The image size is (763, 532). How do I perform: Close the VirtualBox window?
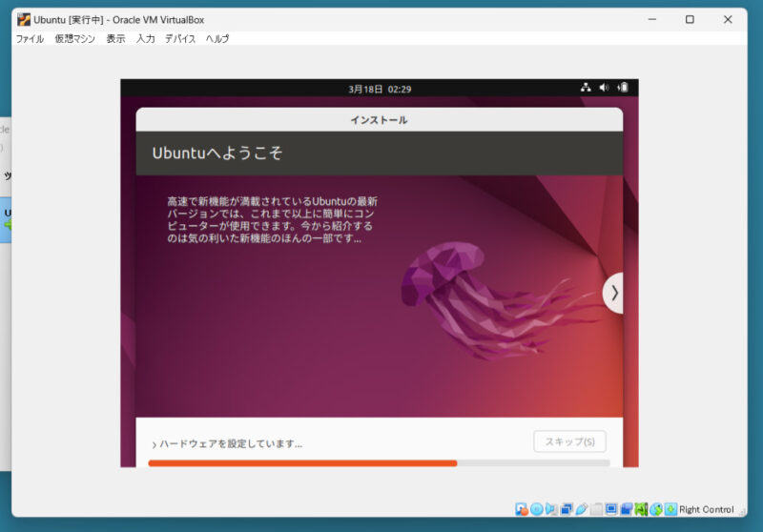[x=728, y=19]
